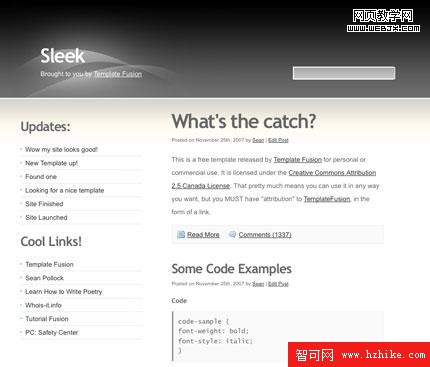The height and width of the screenshot is (367, 430).
Task: Open the 'PC: Safety Center' link
Action: coord(52,332)
